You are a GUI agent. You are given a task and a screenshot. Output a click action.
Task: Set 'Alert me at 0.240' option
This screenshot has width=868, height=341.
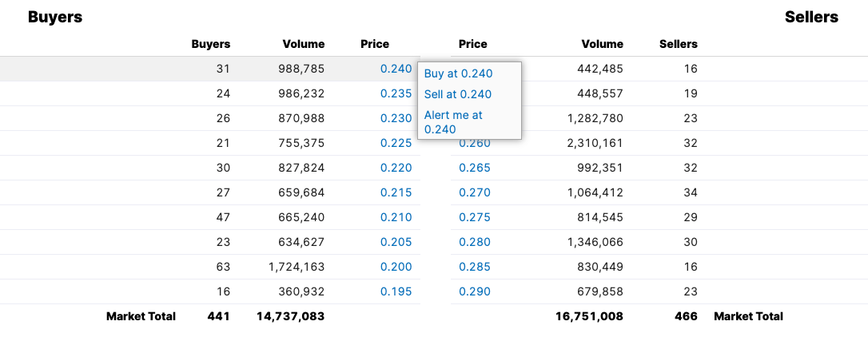[453, 121]
